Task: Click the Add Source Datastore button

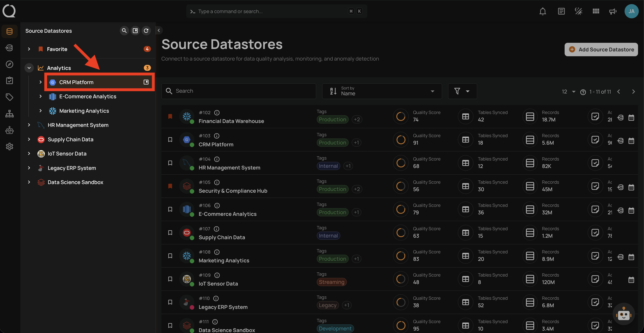Action: [601, 49]
